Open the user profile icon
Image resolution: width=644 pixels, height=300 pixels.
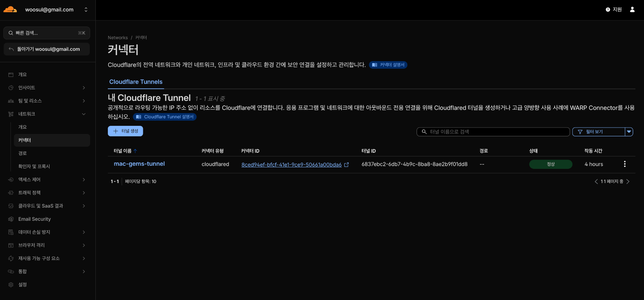coord(632,9)
